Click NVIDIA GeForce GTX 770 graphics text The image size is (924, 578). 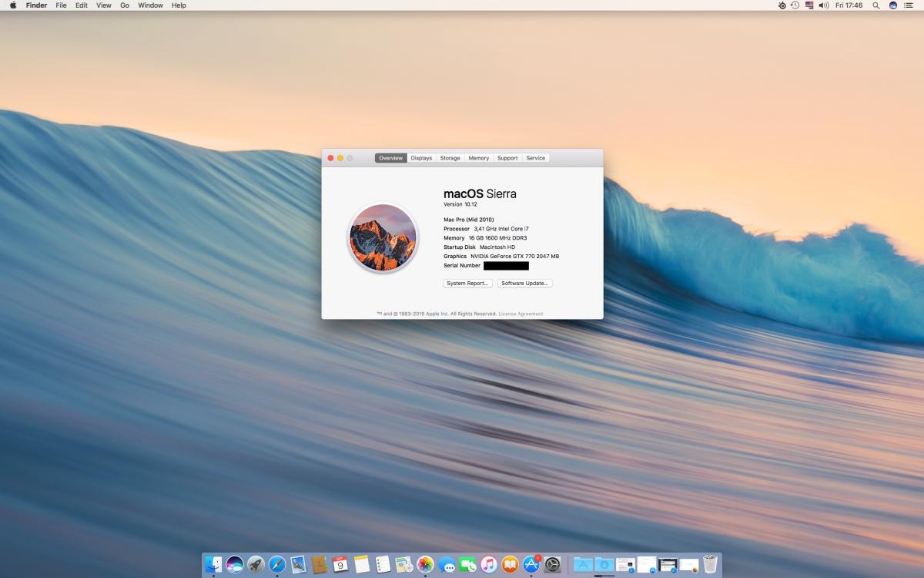515,257
